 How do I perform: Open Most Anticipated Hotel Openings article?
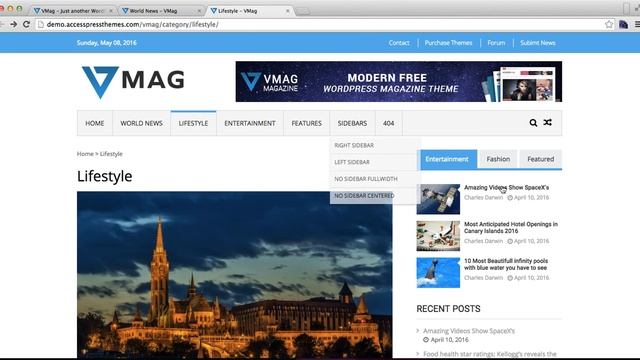pyautogui.click(x=511, y=228)
